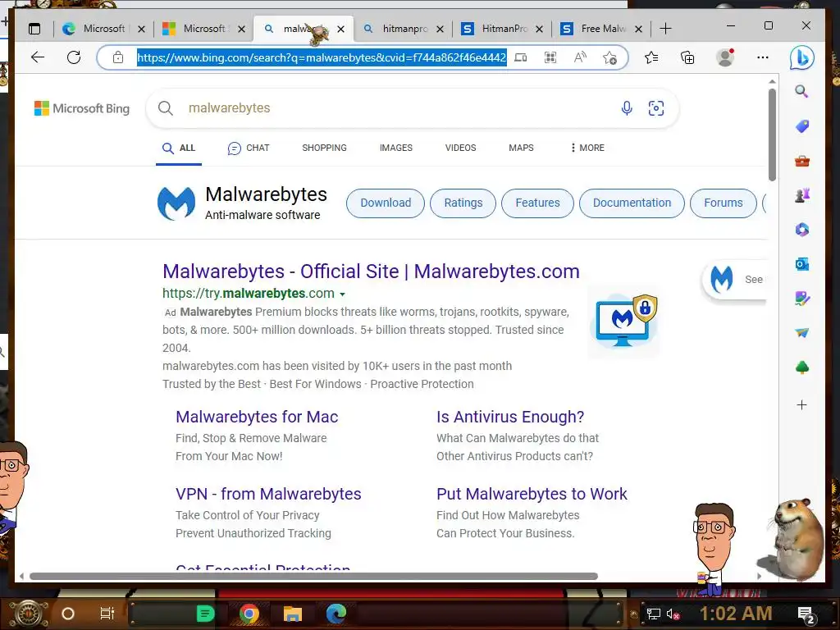Open Collections in Edge toolbar
Viewport: 840px width, 630px height.
(687, 57)
